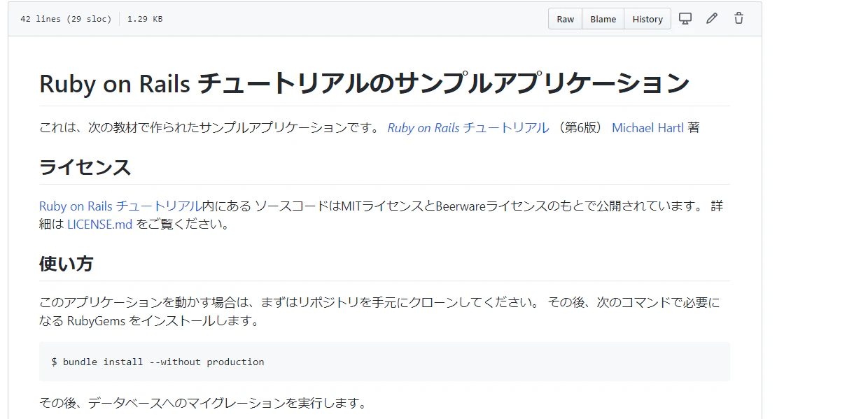The height and width of the screenshot is (419, 868).
Task: Open the Raw file view
Action: click(566, 19)
